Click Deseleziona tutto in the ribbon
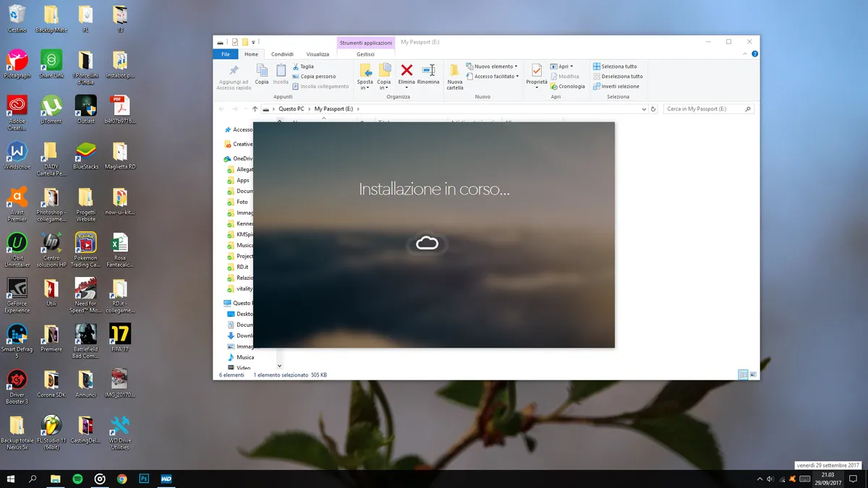The width and height of the screenshot is (868, 488). coord(618,77)
